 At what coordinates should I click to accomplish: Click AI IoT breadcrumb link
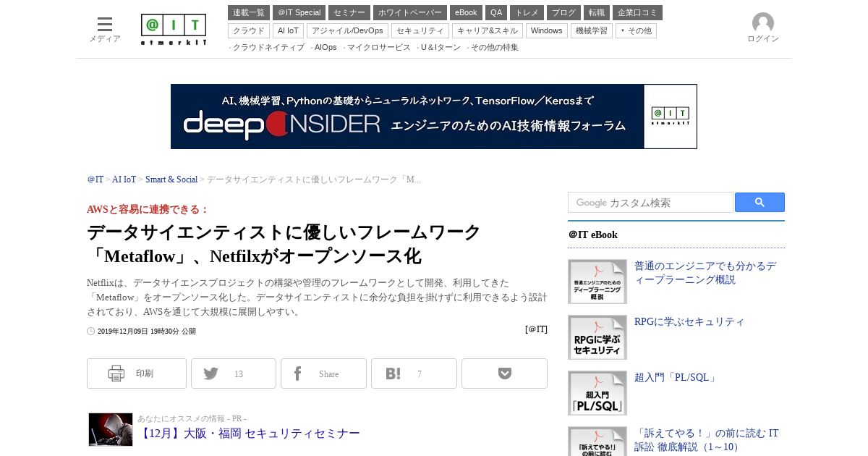pyautogui.click(x=124, y=180)
